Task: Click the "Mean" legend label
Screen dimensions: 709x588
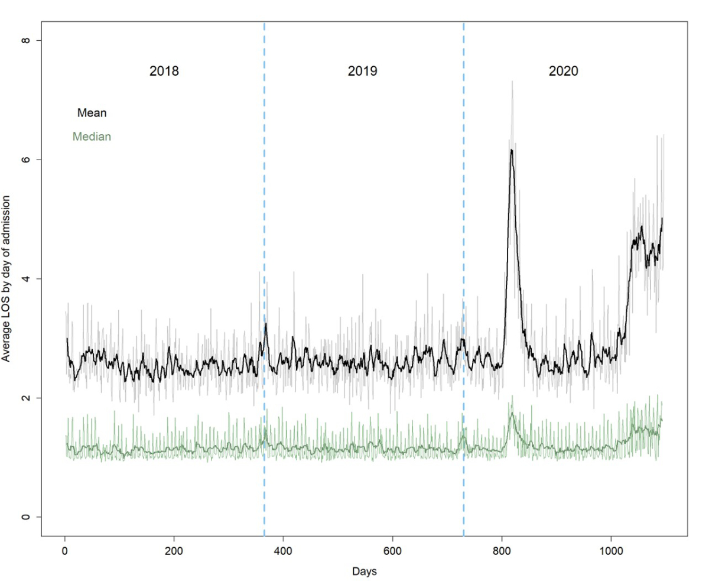Action: [x=92, y=113]
